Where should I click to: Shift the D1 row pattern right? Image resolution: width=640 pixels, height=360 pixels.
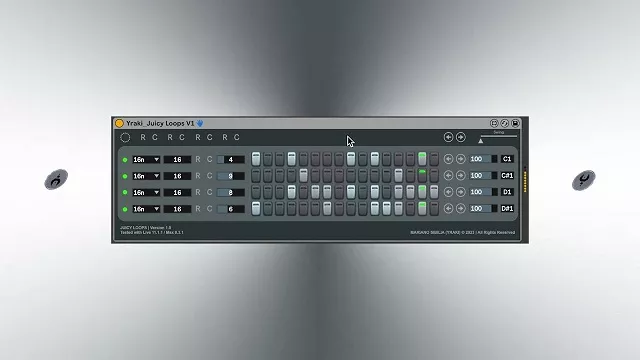[x=461, y=192]
